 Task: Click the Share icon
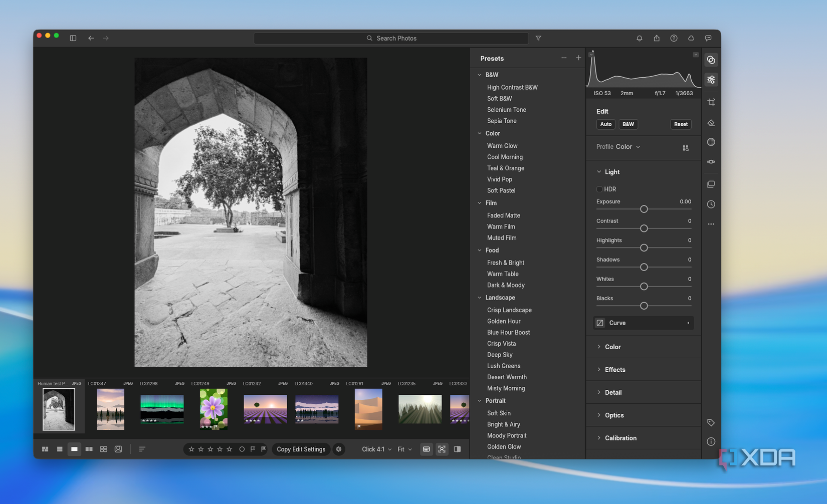(x=657, y=38)
